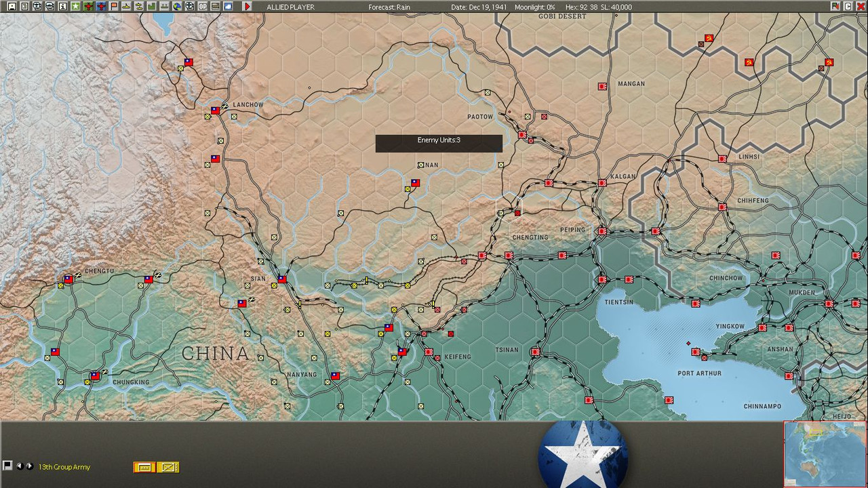Select the red plane on blue background icon

click(x=100, y=6)
